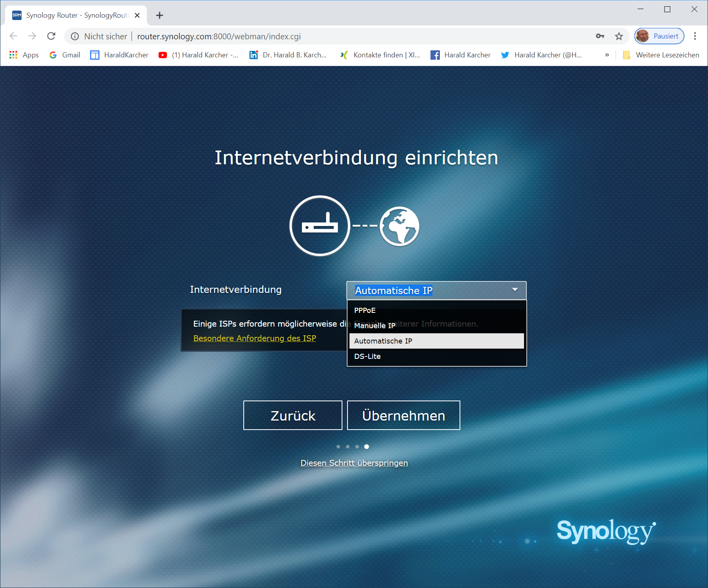708x588 pixels.
Task: Collapse the Internetverbindung dropdown arrow
Action: 515,290
